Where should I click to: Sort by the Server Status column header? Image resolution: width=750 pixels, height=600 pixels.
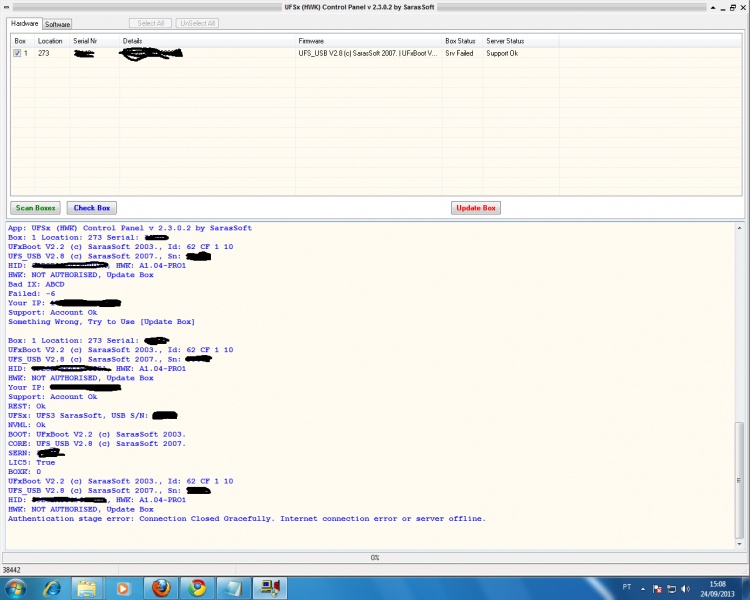pyautogui.click(x=521, y=41)
